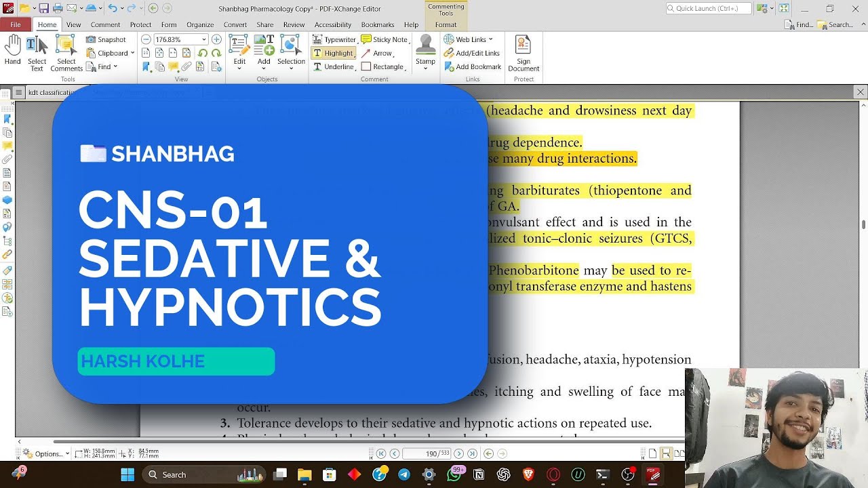Go back to previous view in status bar

[x=488, y=453]
